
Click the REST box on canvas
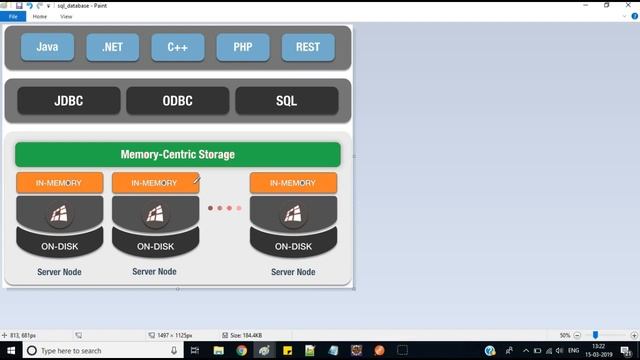pyautogui.click(x=308, y=47)
